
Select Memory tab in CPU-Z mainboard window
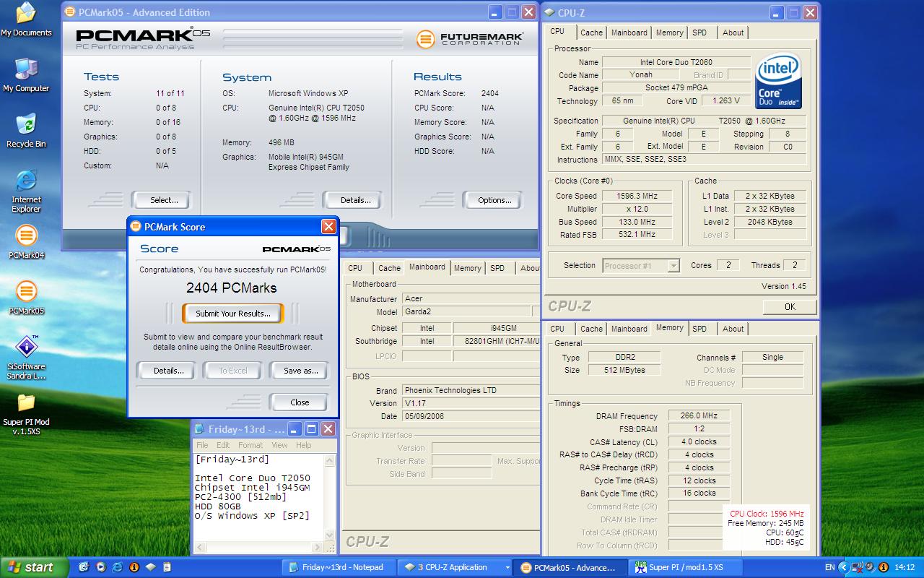467,268
